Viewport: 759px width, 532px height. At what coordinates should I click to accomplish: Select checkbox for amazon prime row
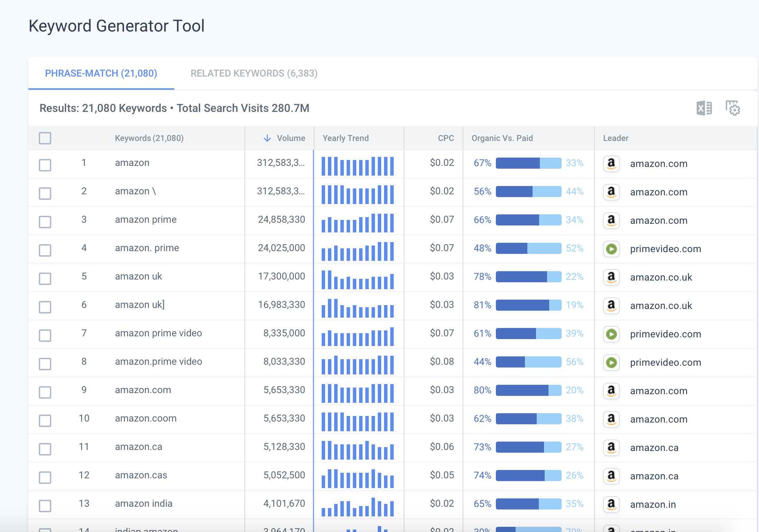tap(45, 222)
